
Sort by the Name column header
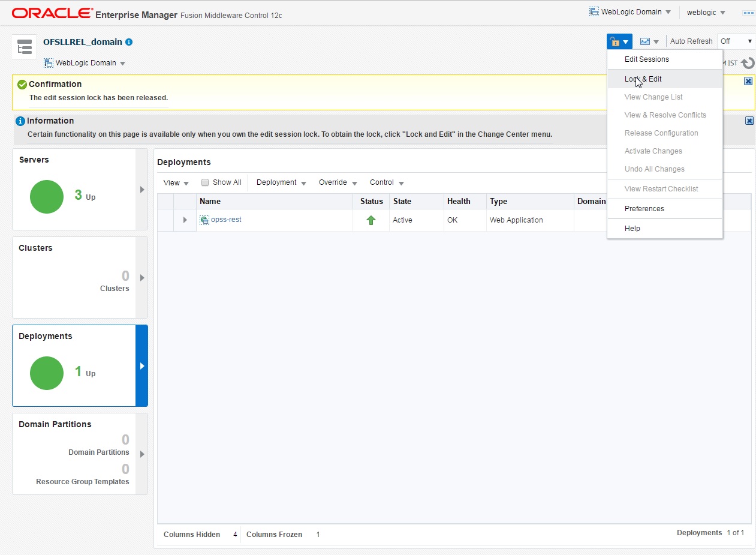[x=275, y=202]
